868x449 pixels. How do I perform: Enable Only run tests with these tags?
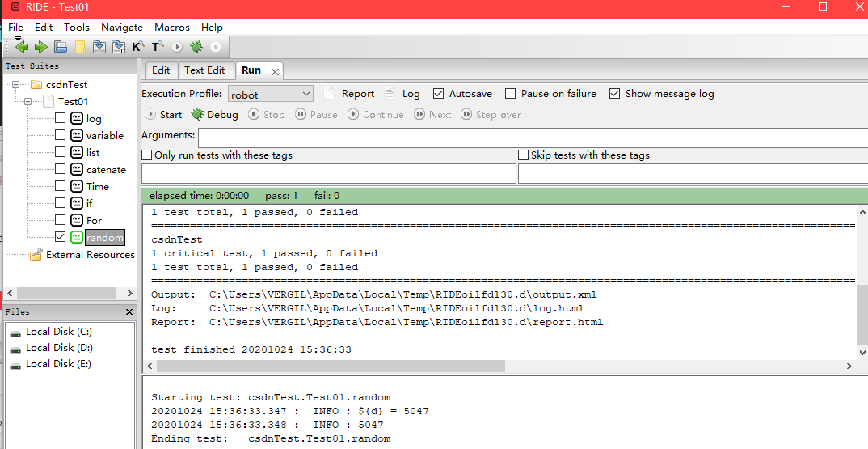(x=147, y=155)
